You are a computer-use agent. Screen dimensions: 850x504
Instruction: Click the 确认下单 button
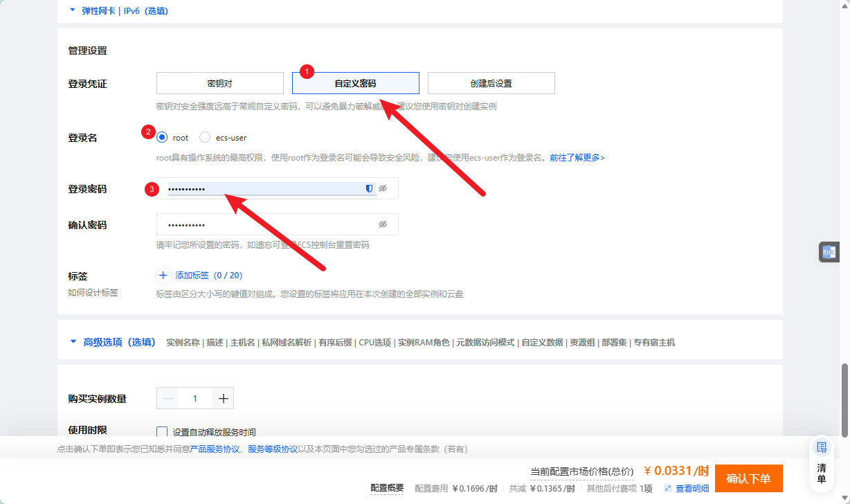click(x=749, y=478)
